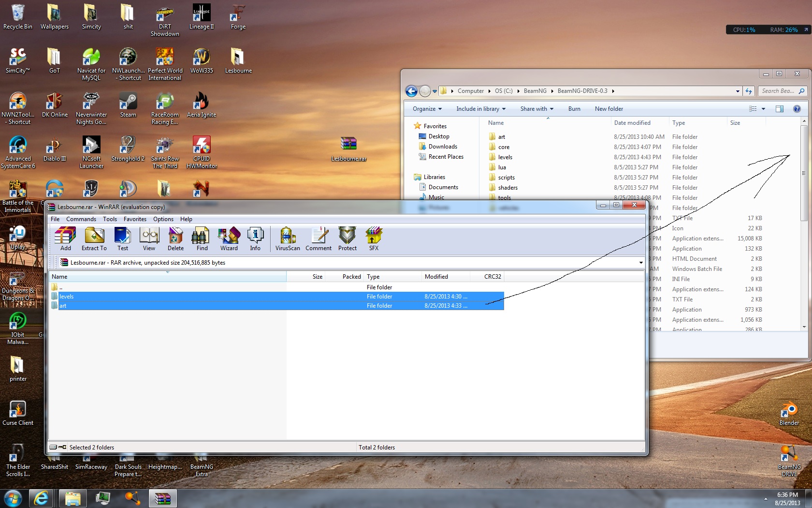Image resolution: width=812 pixels, height=508 pixels.
Task: Select Desktop in Explorer Favorites
Action: click(x=439, y=136)
